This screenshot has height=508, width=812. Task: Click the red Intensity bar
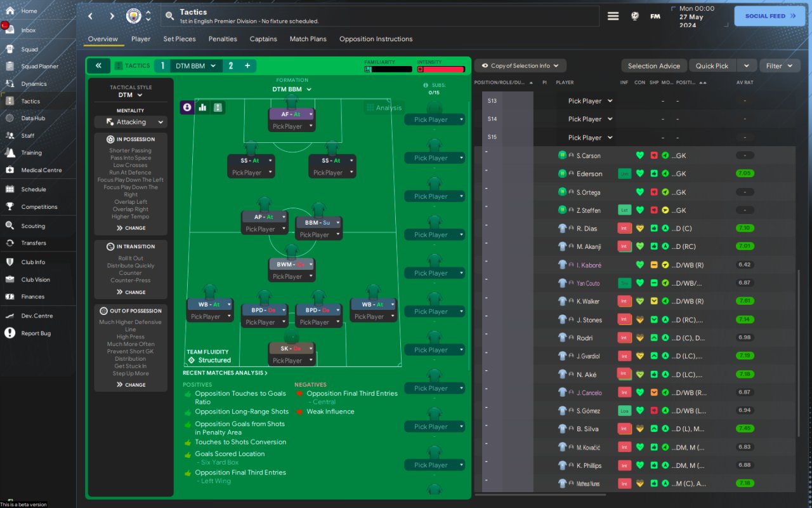click(x=441, y=69)
